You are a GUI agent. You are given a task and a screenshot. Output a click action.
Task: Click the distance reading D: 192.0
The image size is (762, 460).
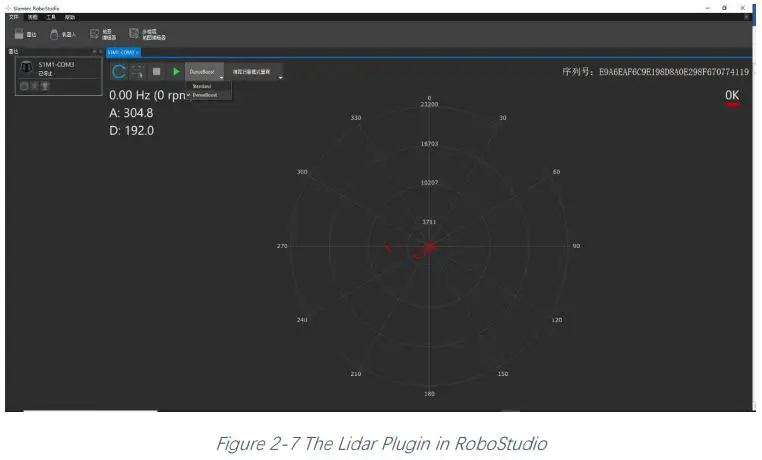[x=132, y=130]
